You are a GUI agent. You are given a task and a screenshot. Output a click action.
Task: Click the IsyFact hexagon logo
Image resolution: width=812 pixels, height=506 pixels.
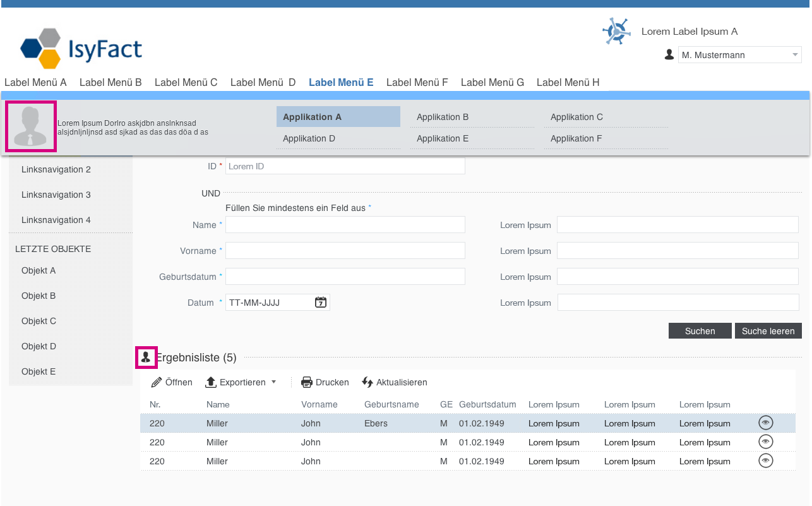[41, 49]
